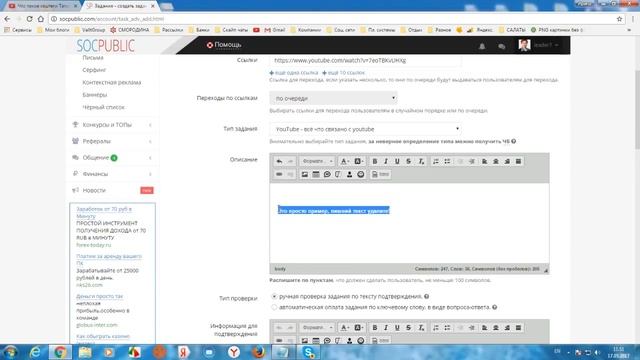Toggle Bold in the Описание editor
The height and width of the screenshot is (360, 640).
pyautogui.click(x=375, y=161)
